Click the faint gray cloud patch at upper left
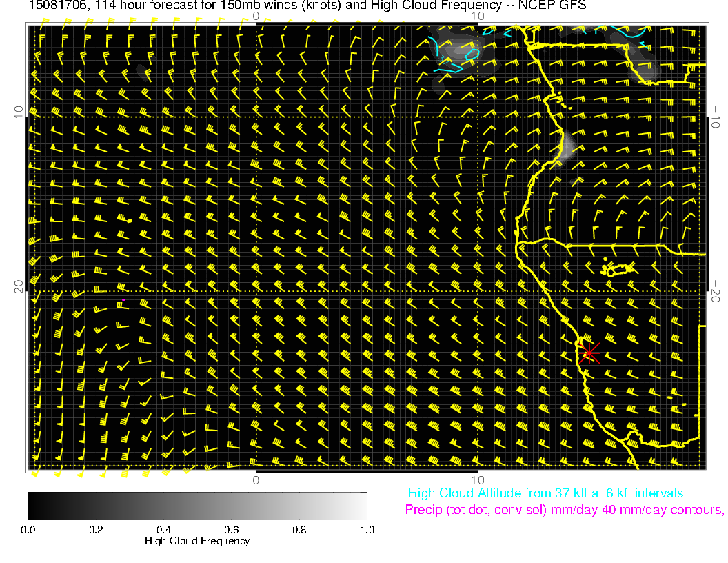 click(x=142, y=70)
